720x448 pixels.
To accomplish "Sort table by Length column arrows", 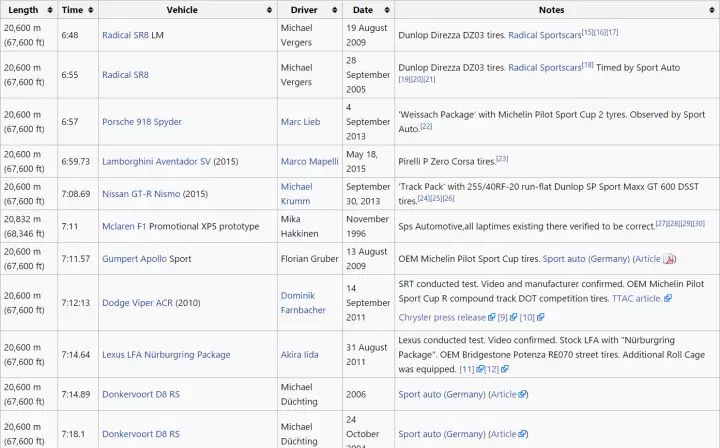I will [x=50, y=10].
